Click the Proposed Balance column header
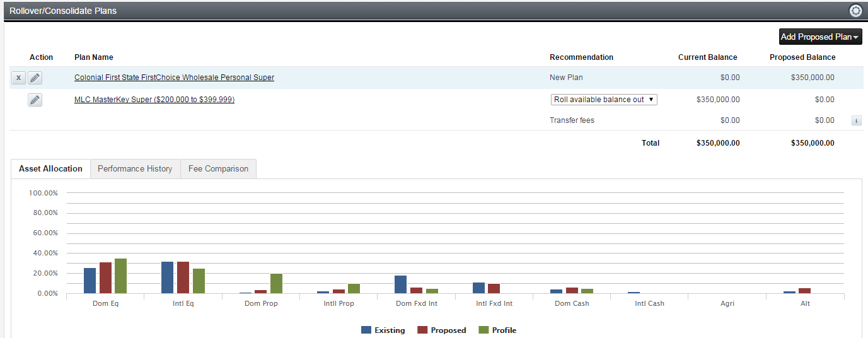The image size is (868, 338). pos(802,57)
